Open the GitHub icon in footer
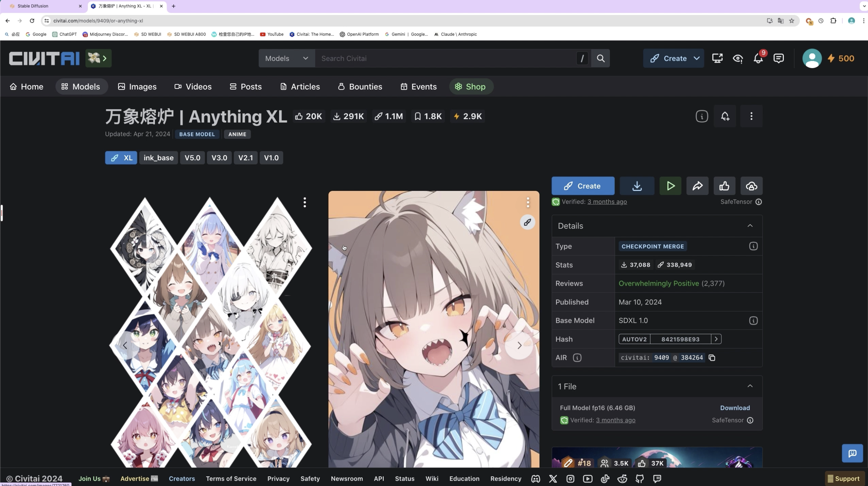This screenshot has width=868, height=486. 640,479
